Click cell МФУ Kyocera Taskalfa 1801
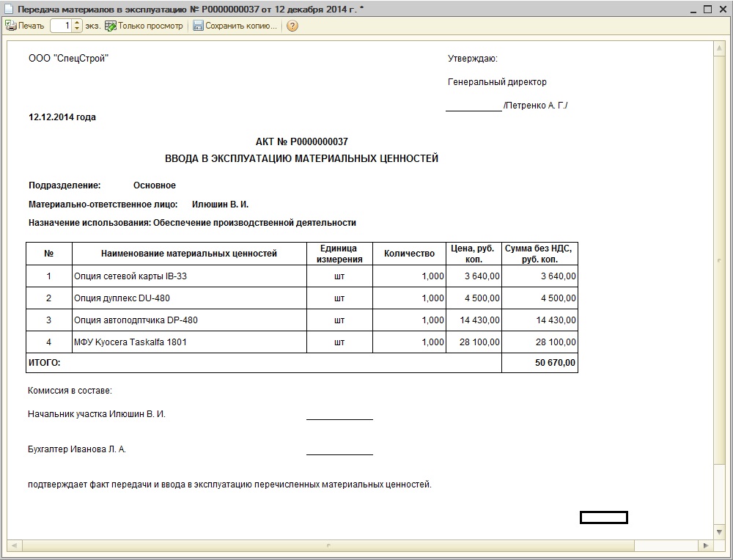Screen dimensions: 733x560 click(189, 342)
